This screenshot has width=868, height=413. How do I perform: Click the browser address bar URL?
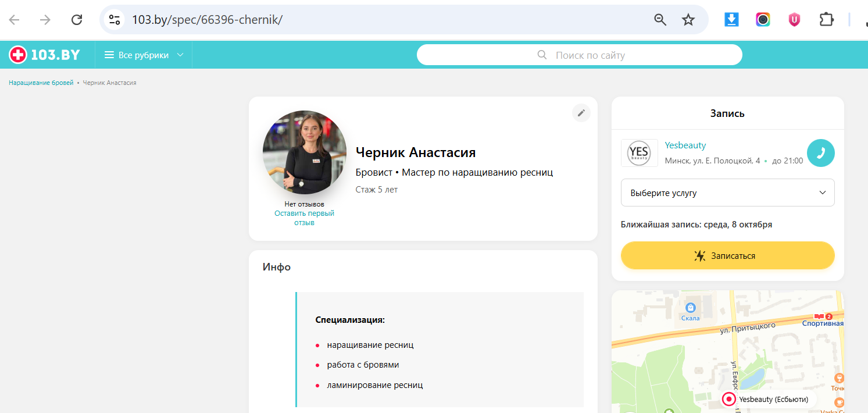pyautogui.click(x=207, y=19)
